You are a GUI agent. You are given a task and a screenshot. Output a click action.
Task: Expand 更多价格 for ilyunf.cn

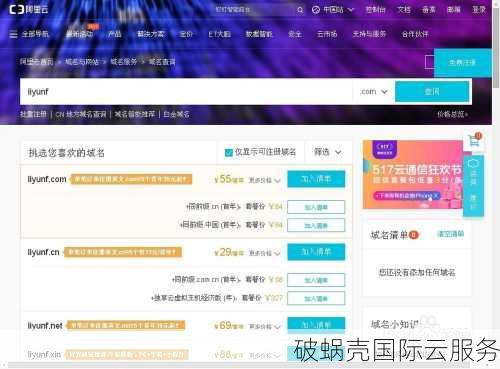pyautogui.click(x=264, y=253)
